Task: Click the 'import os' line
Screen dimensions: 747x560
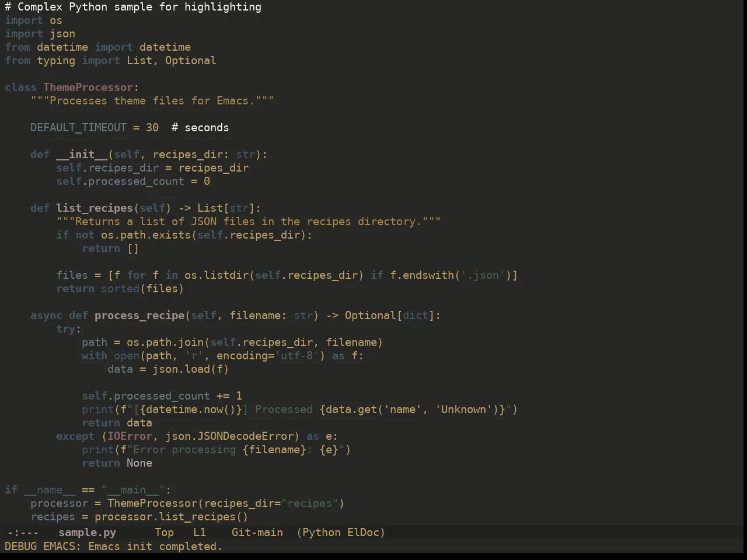Action: (x=33, y=20)
